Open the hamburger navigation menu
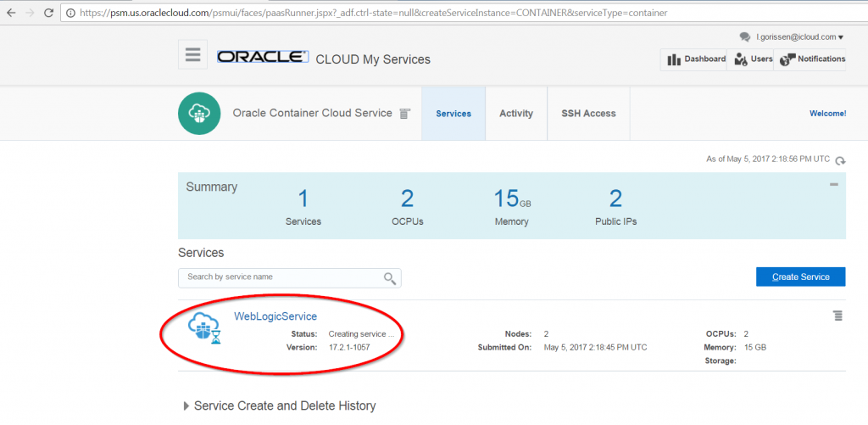Viewport: 868px width, 425px height. tap(192, 55)
